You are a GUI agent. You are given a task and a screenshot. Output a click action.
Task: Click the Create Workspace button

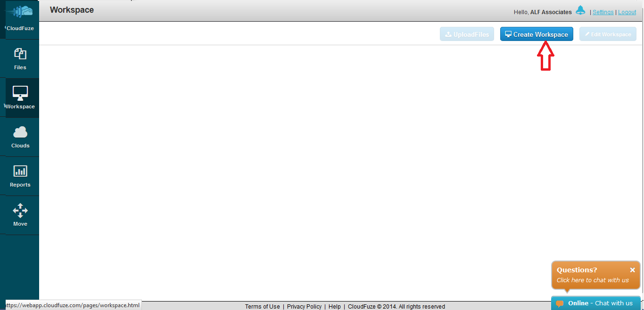[x=537, y=34]
